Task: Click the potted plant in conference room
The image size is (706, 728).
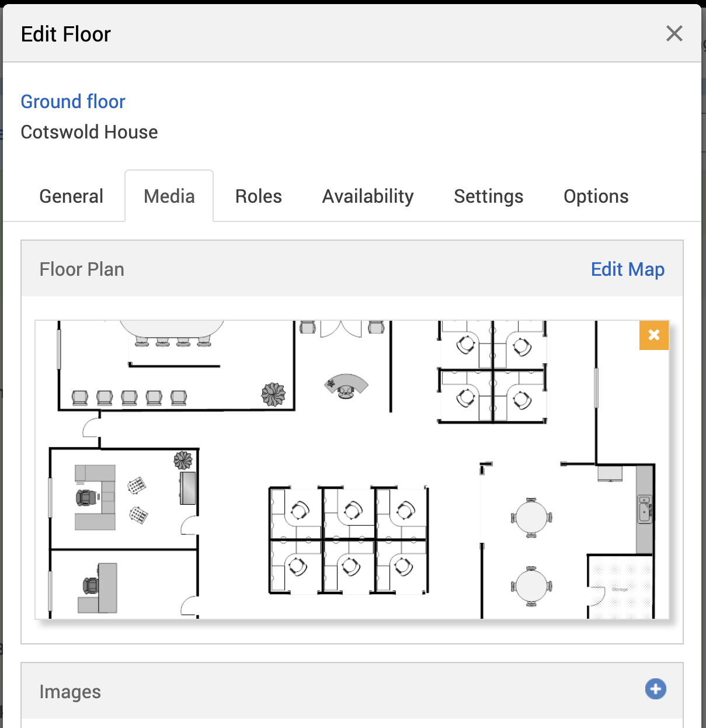Action: coord(273,394)
